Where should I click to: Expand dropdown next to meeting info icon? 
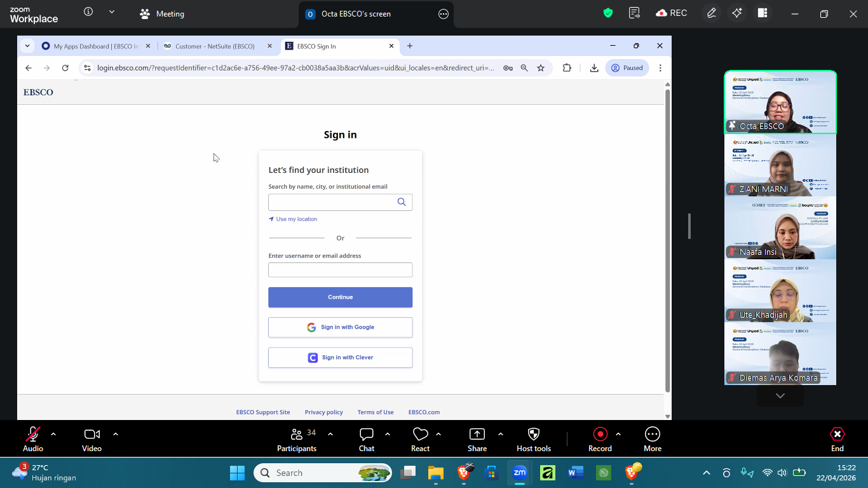coord(112,11)
